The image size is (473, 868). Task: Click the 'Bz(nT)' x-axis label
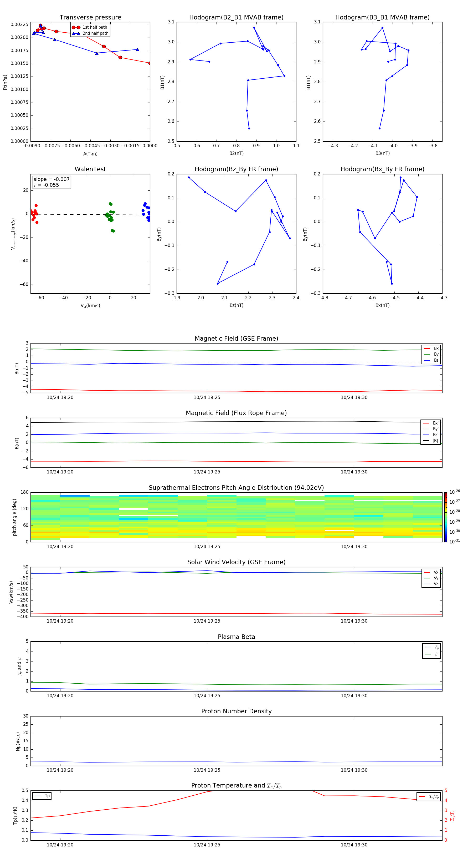click(x=236, y=305)
